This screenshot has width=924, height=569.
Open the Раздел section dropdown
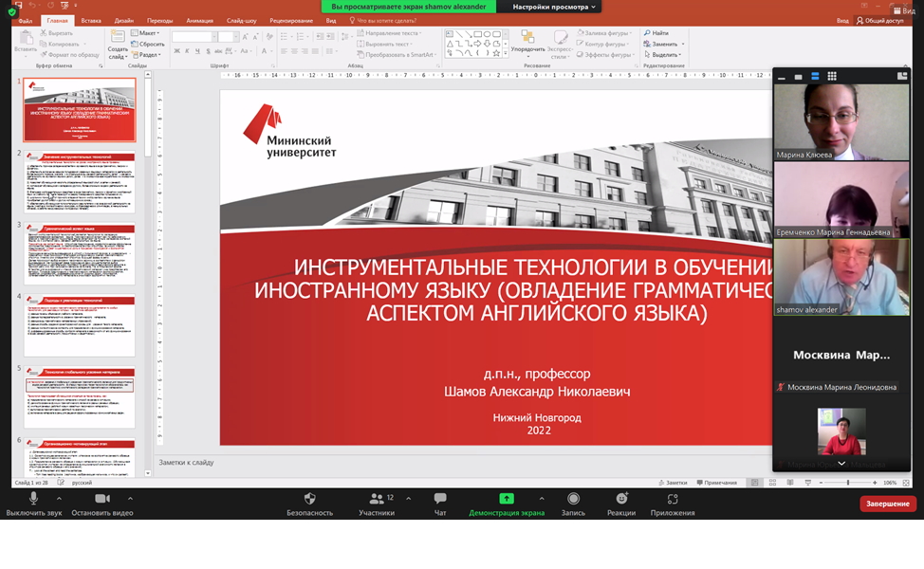145,55
